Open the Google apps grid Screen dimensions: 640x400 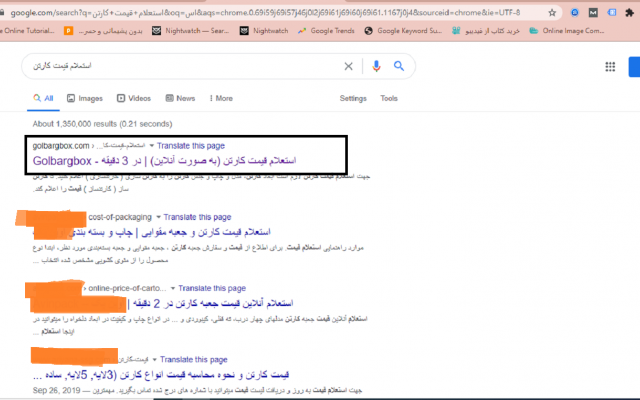[x=610, y=67]
